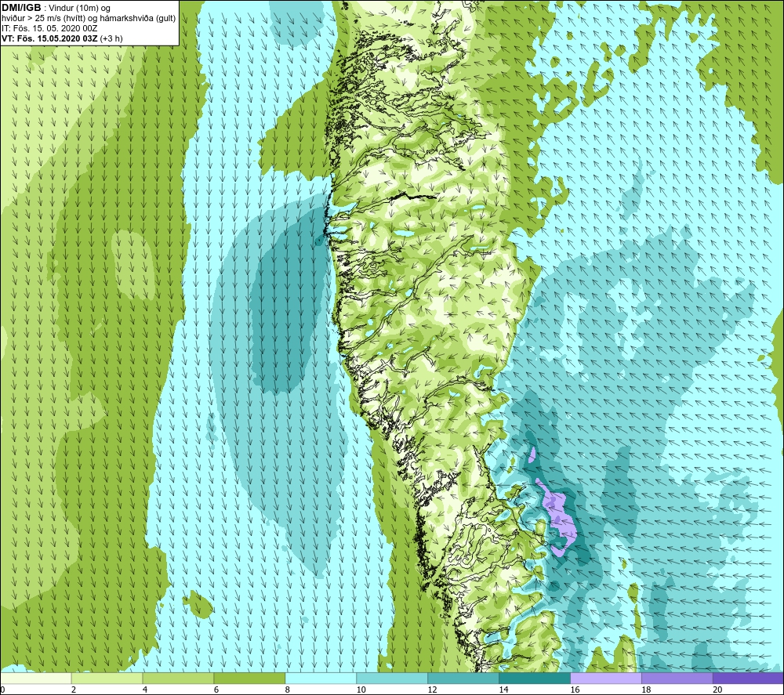
Task: Click the 'hviður > 25 m/s' description line
Action: [89, 19]
